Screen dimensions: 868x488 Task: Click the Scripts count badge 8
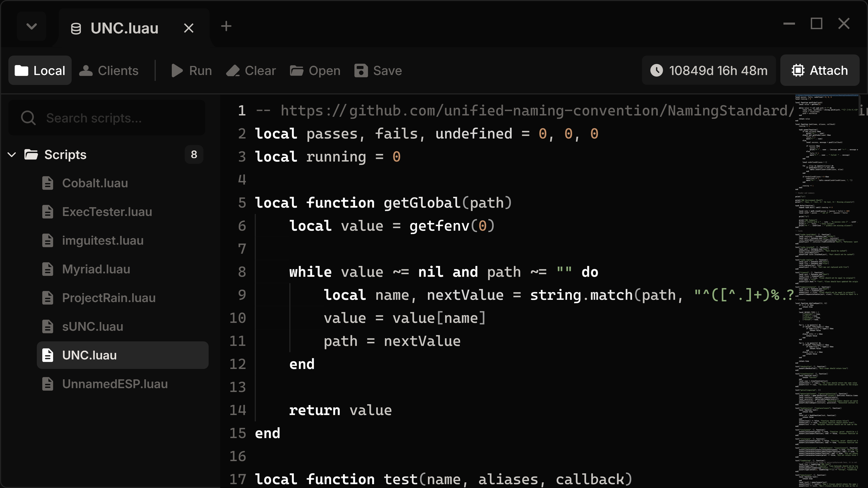(x=194, y=155)
